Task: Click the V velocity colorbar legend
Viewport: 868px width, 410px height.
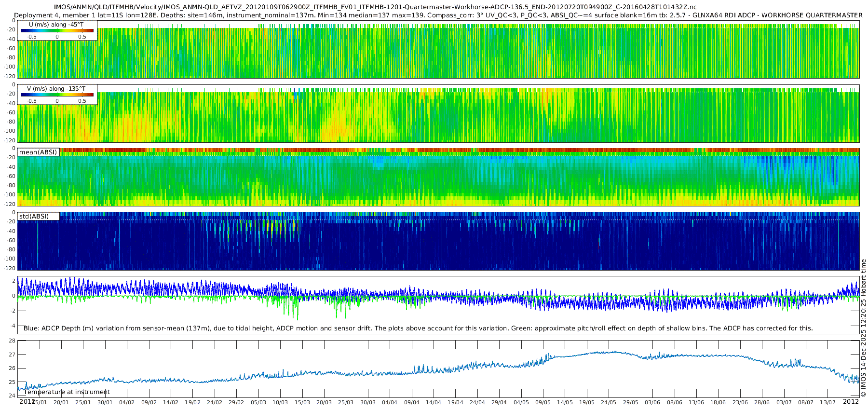Action: coord(57,95)
